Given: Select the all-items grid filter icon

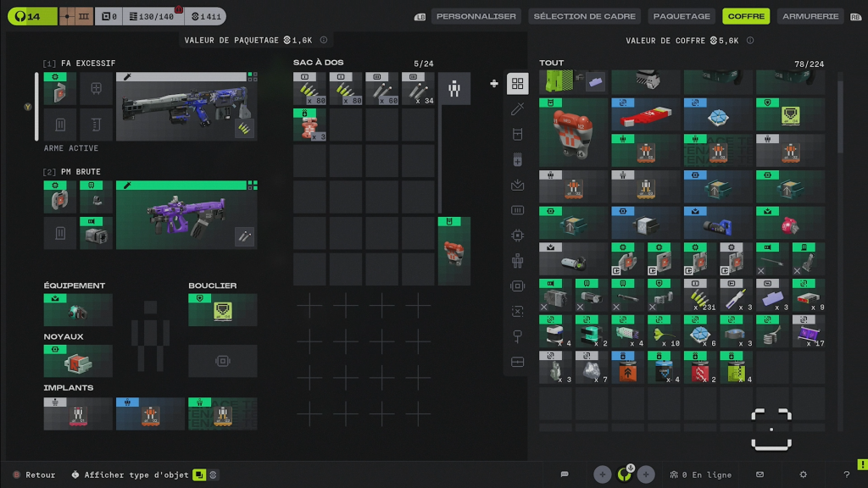Looking at the screenshot, I should [517, 84].
